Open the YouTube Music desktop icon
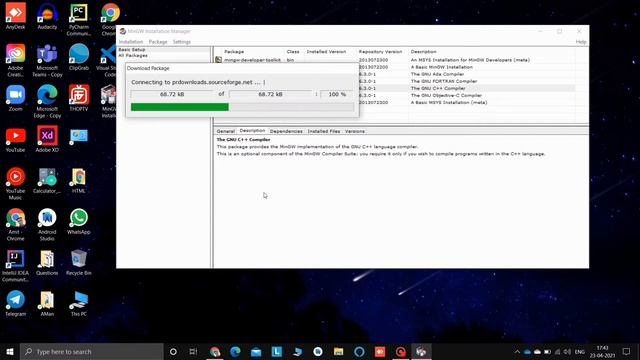This screenshot has height=360, width=640. click(x=16, y=184)
